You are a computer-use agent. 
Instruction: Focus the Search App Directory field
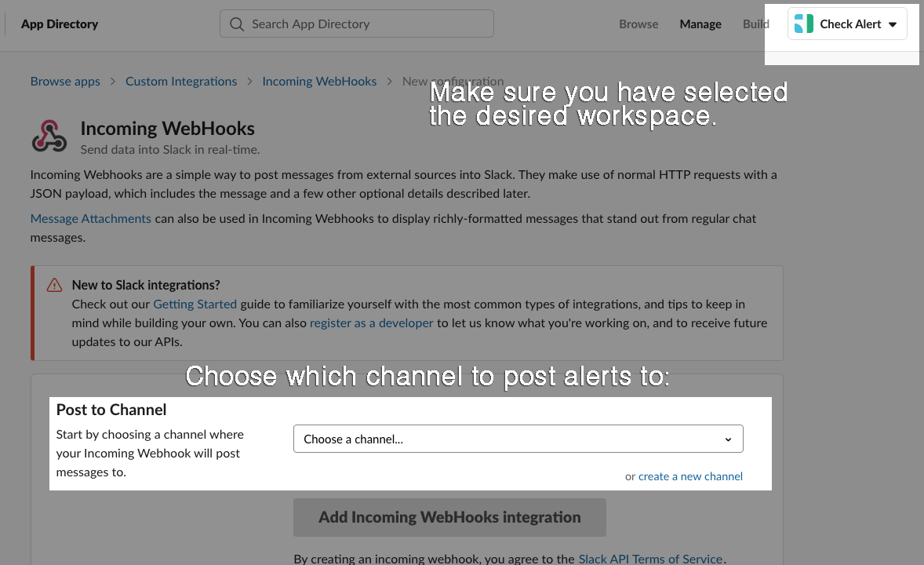point(357,24)
